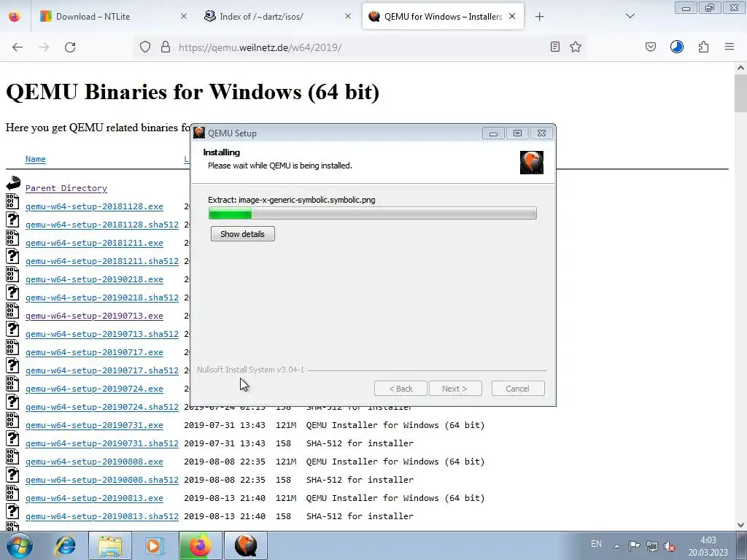Download qemu-w64-setup-20190717.exe
Screen dimensions: 747x560
94,352
